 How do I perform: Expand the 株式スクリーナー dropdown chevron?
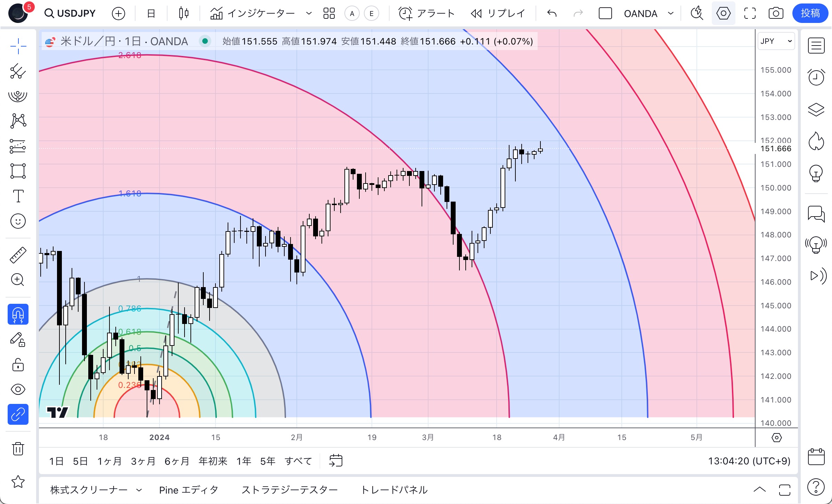(x=139, y=490)
